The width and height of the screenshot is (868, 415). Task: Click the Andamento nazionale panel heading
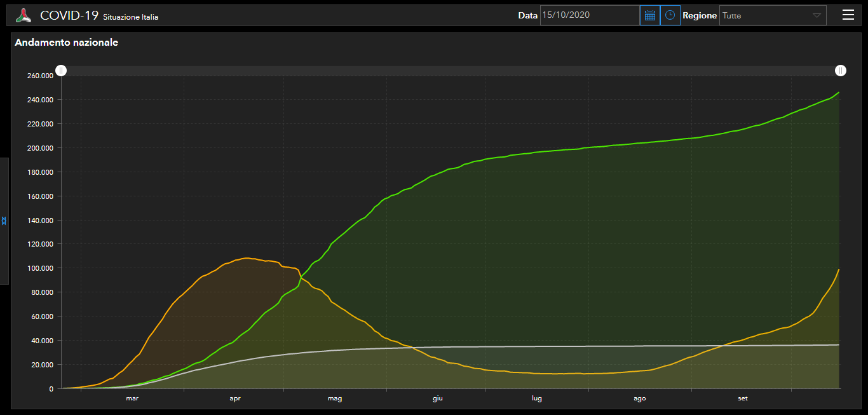(x=66, y=43)
